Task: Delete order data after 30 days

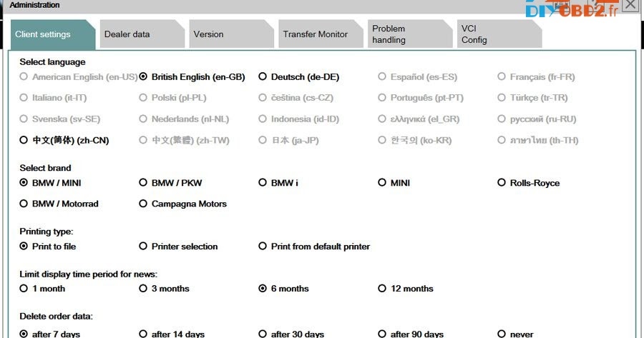Action: tap(291, 334)
